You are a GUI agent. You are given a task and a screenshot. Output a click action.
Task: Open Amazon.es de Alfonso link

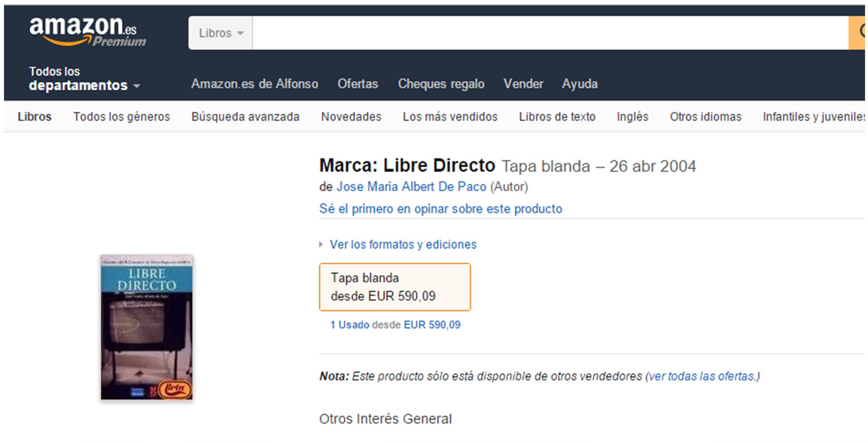point(254,84)
